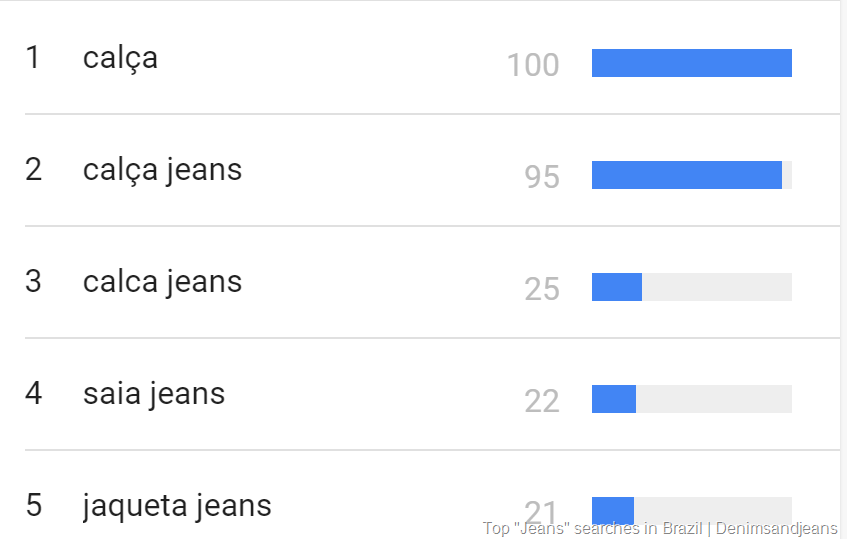Select the score value 95
Image resolution: width=847 pixels, height=539 pixels.
pos(542,177)
